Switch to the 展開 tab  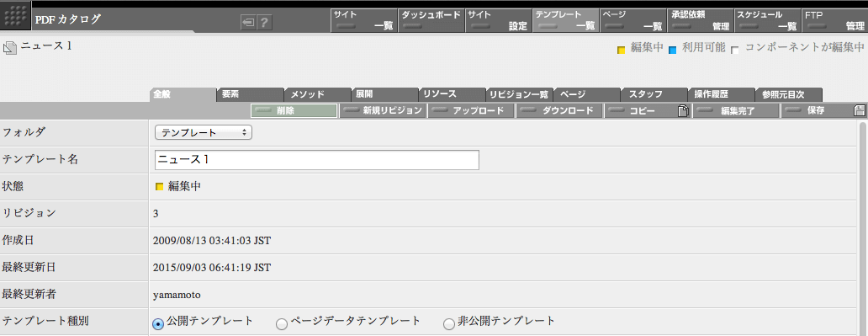385,94
